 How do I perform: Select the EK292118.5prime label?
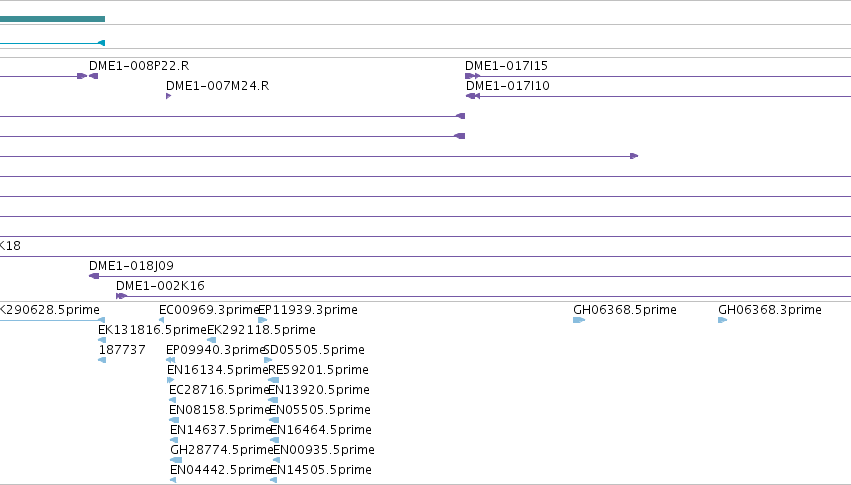pos(262,330)
